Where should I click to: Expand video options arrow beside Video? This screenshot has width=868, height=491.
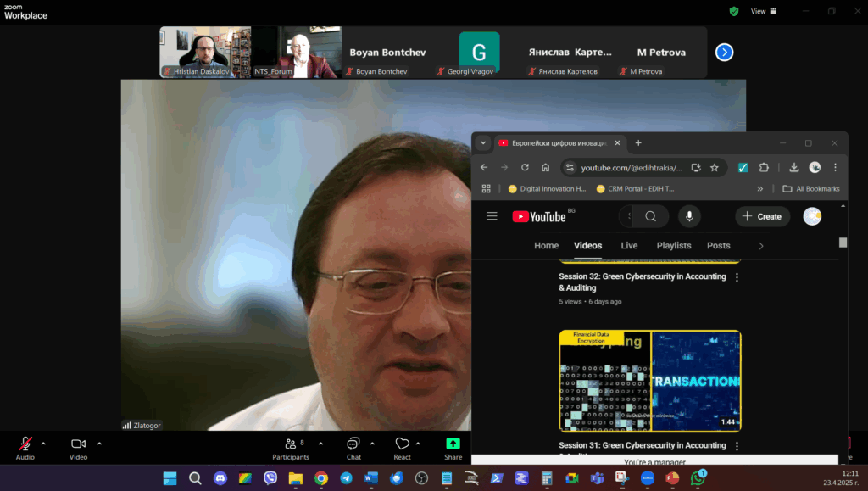point(99,444)
